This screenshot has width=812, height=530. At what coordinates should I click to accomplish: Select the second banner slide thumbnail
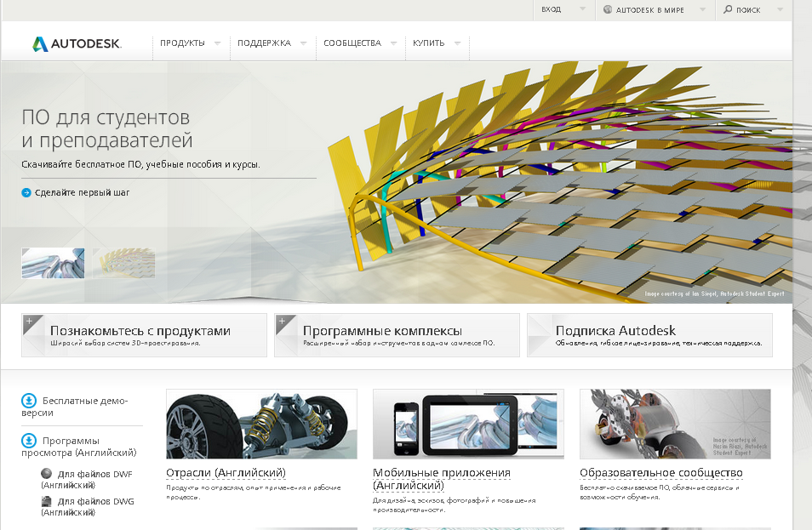[x=123, y=263]
